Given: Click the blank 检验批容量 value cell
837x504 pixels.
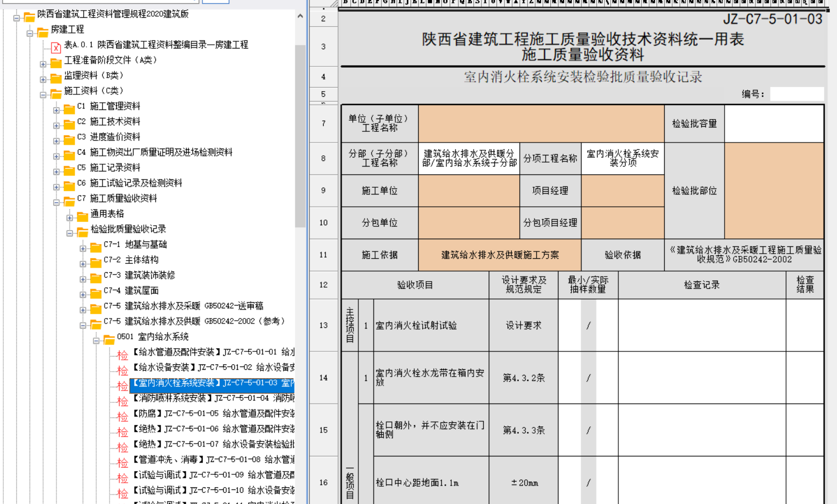Looking at the screenshot, I should pos(774,123).
